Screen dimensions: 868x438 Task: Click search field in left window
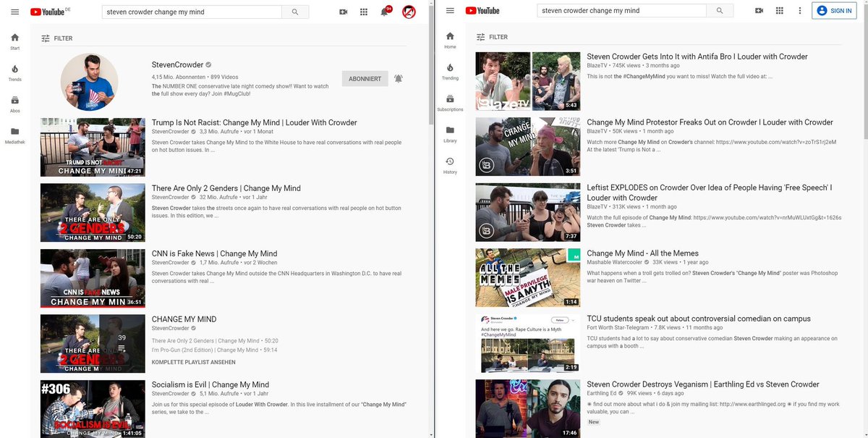tap(191, 12)
